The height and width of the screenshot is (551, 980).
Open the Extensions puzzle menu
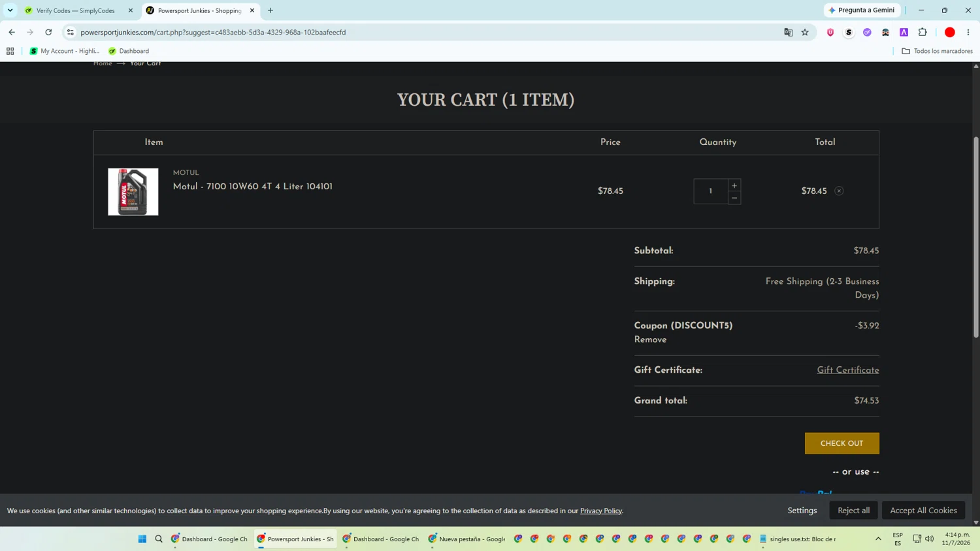click(923, 32)
